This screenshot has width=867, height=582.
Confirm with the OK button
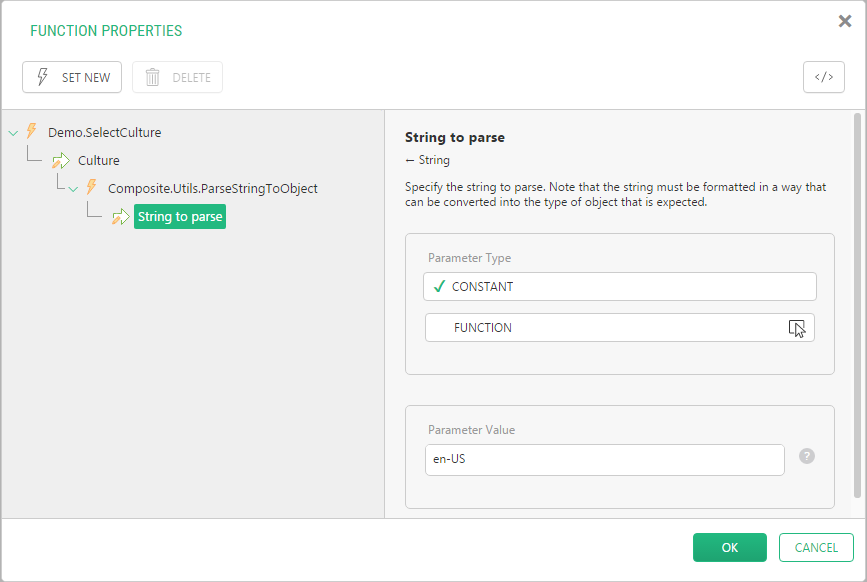pyautogui.click(x=729, y=547)
